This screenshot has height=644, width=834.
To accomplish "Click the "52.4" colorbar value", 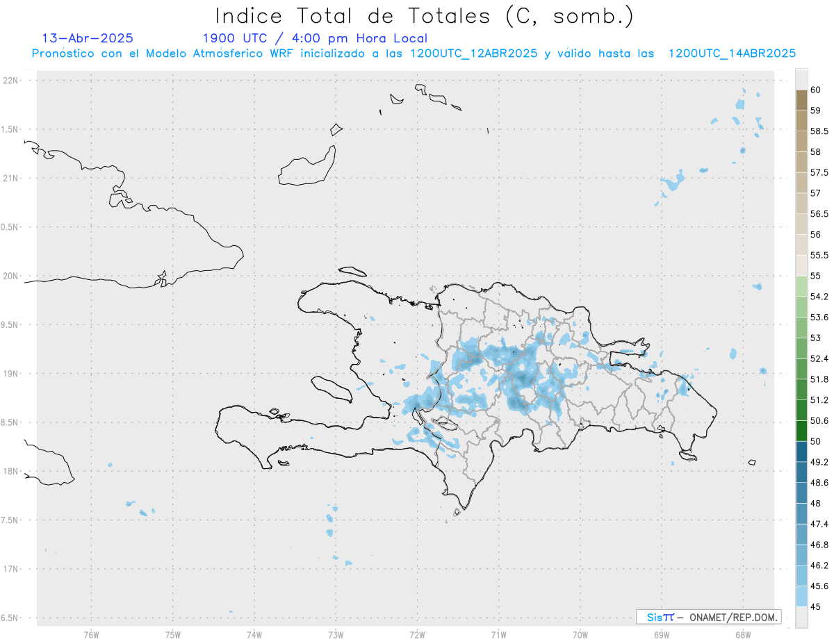I will click(x=819, y=358).
